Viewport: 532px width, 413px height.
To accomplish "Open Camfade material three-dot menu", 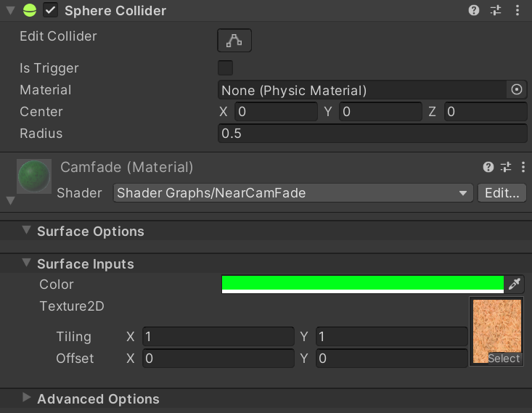I will click(523, 167).
